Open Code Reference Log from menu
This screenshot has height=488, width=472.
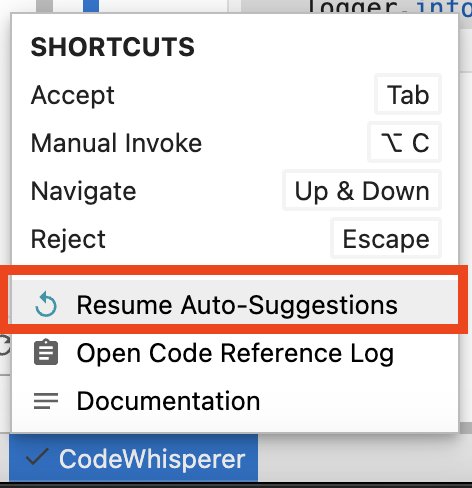click(235, 353)
